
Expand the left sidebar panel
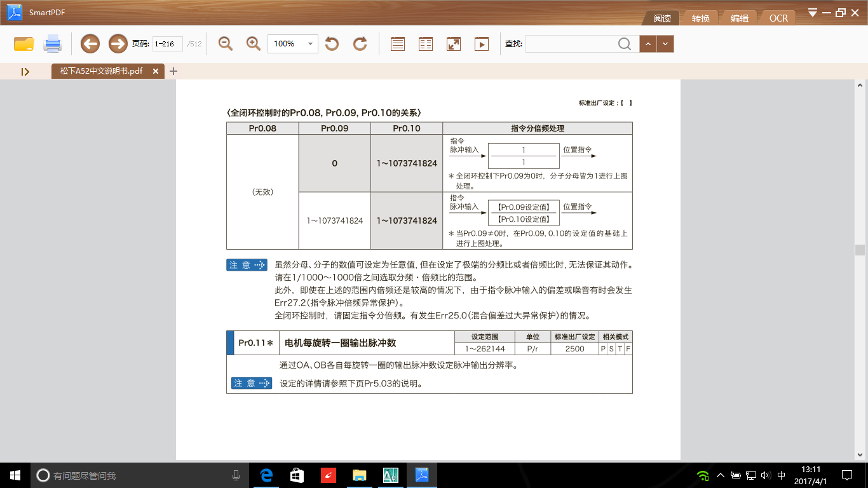coord(25,72)
